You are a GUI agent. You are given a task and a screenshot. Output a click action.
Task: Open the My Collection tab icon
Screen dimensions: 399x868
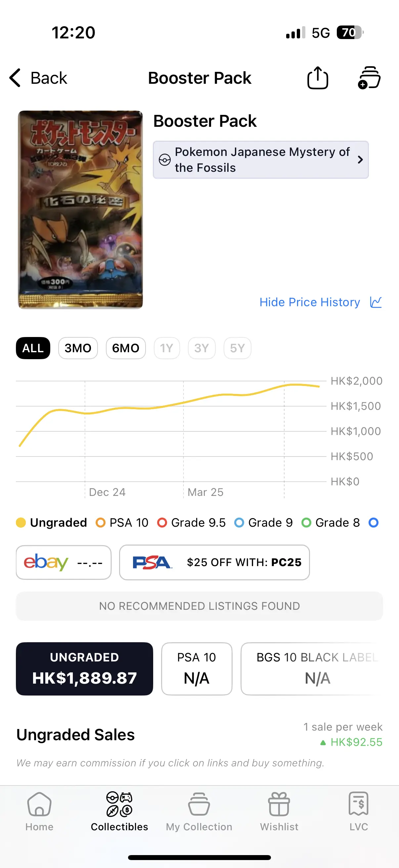(x=199, y=804)
